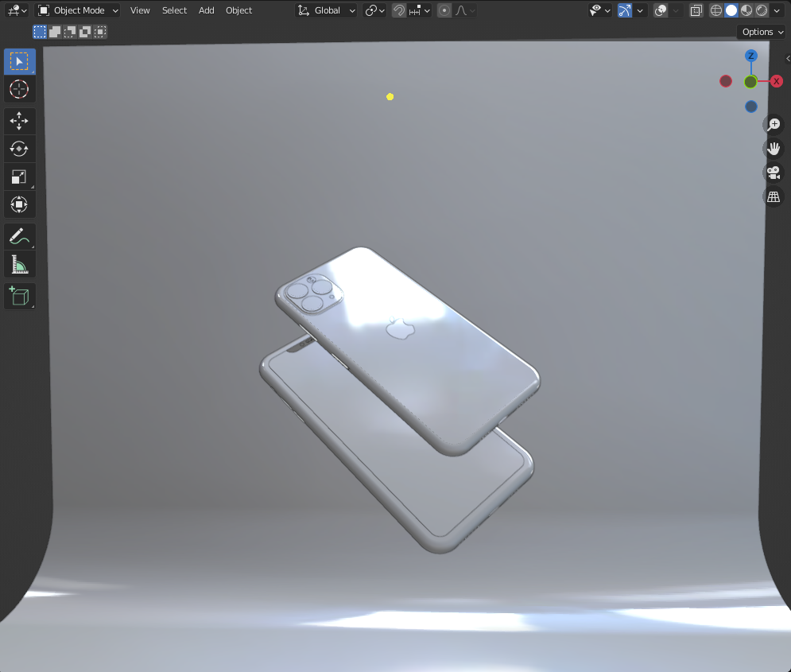Set selection mode to invert

click(x=85, y=32)
